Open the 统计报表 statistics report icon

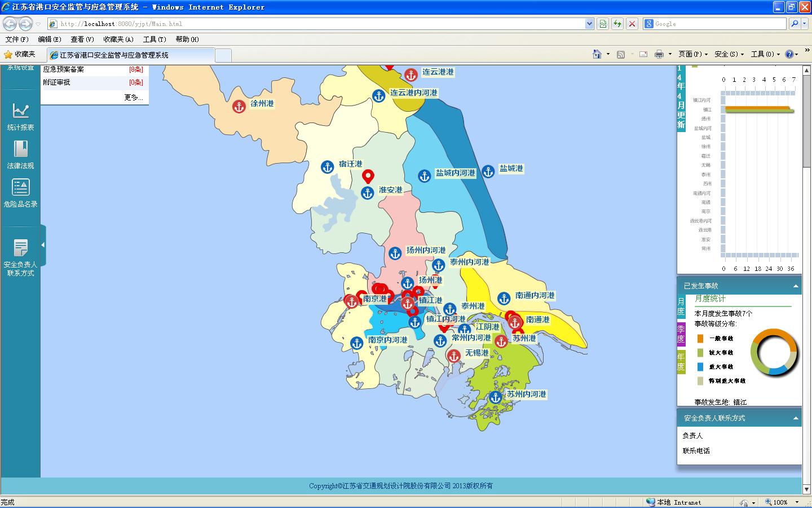(x=21, y=111)
